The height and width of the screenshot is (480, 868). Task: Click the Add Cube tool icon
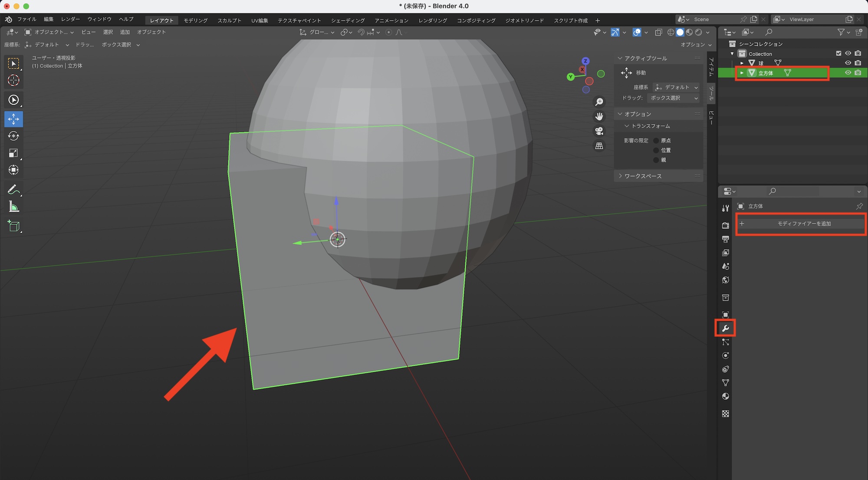coord(13,226)
